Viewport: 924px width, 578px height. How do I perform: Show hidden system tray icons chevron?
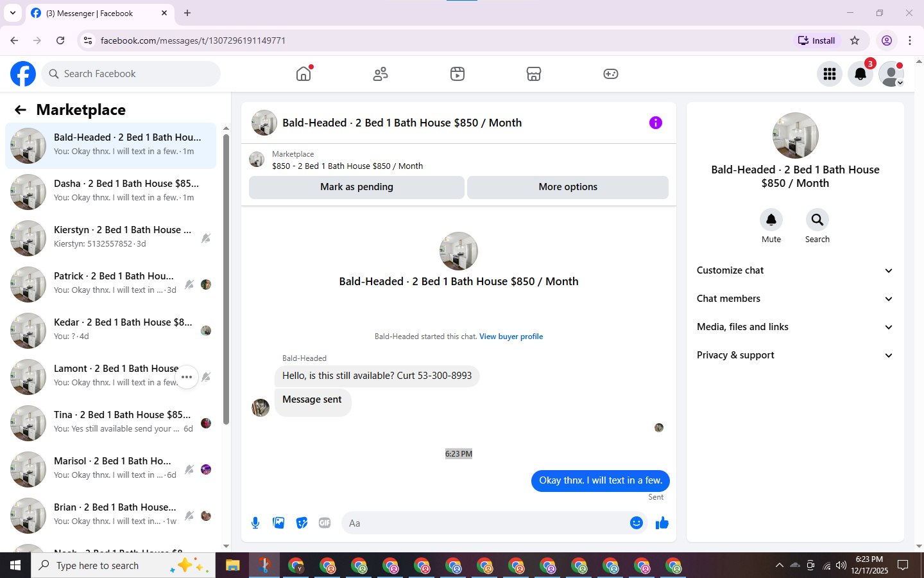click(779, 566)
